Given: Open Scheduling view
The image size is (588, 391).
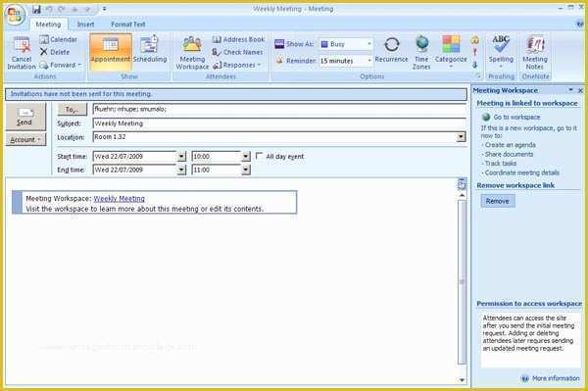Looking at the screenshot, I should tap(150, 49).
